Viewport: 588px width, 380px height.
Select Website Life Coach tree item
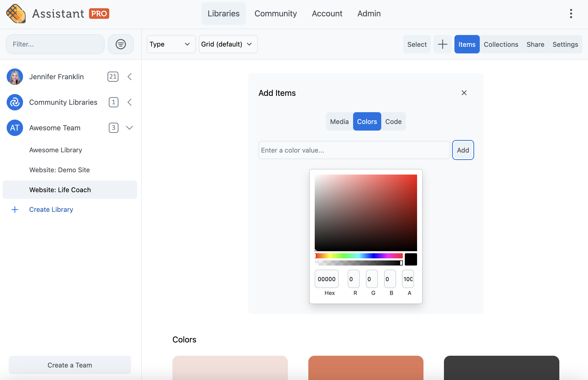tap(70, 190)
